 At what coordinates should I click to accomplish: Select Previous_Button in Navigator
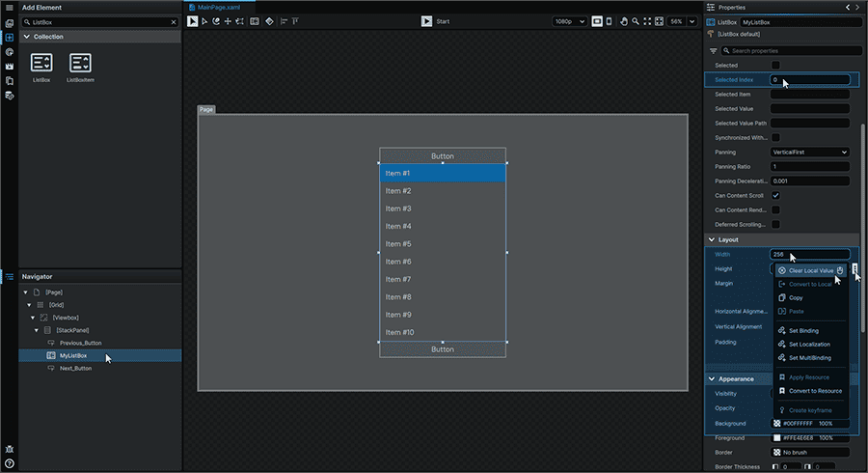(80, 343)
